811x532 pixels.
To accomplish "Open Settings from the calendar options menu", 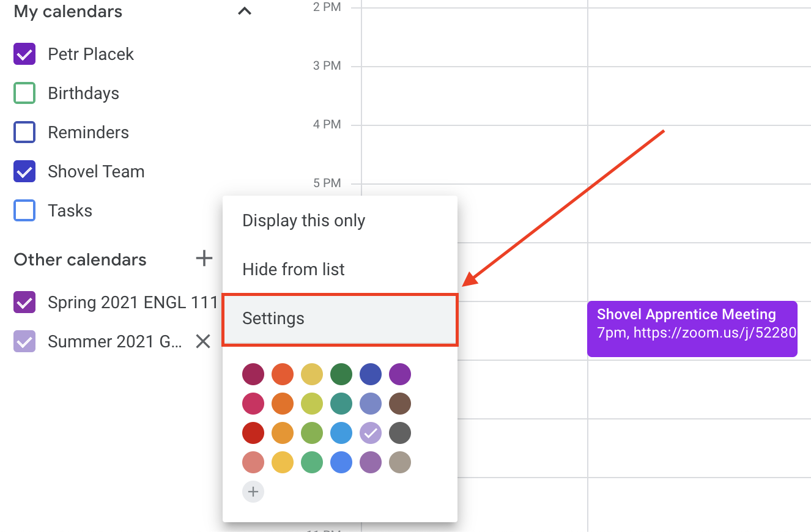I will (x=340, y=319).
